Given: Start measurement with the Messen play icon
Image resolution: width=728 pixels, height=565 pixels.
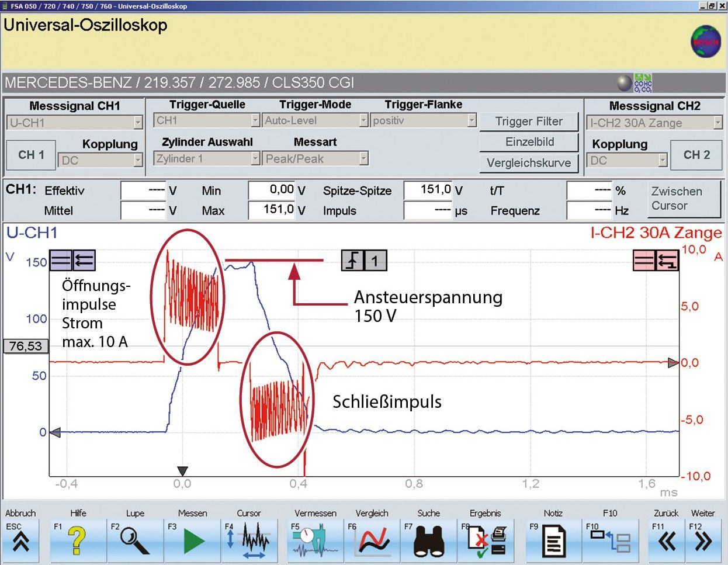Looking at the screenshot, I should click(x=192, y=539).
